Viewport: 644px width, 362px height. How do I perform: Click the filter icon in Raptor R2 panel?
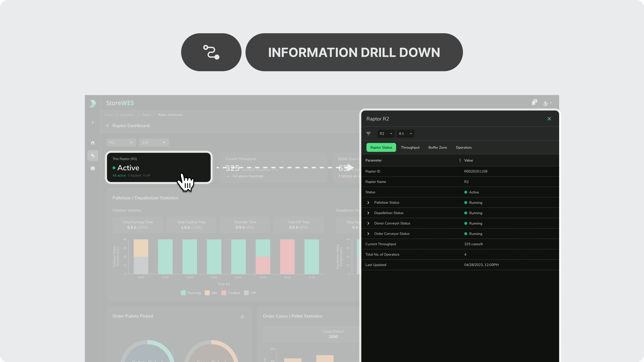(x=368, y=133)
